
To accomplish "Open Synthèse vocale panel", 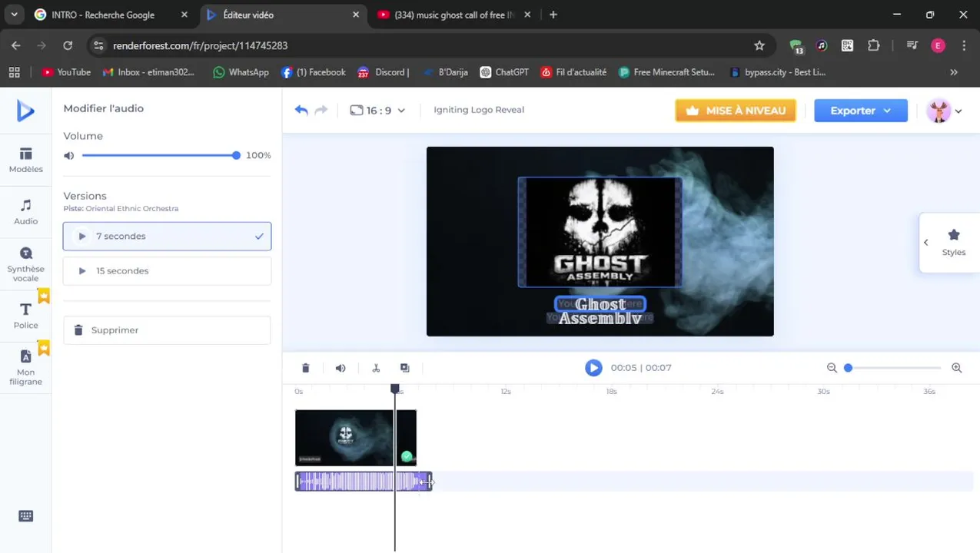I will [x=25, y=264].
